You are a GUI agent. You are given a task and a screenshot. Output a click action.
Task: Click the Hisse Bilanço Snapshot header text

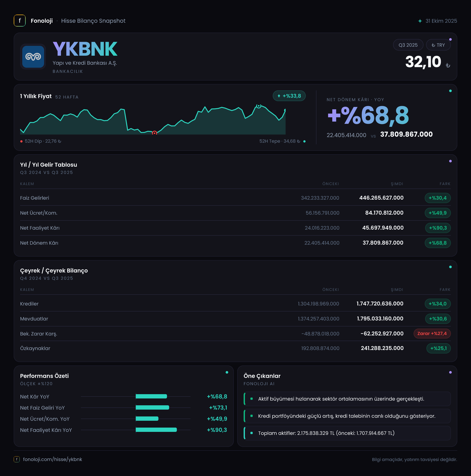pos(93,21)
